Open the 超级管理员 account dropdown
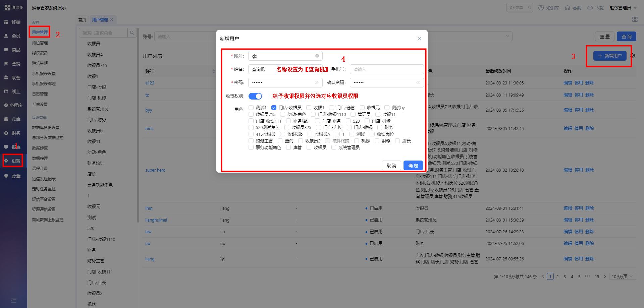 (623, 8)
